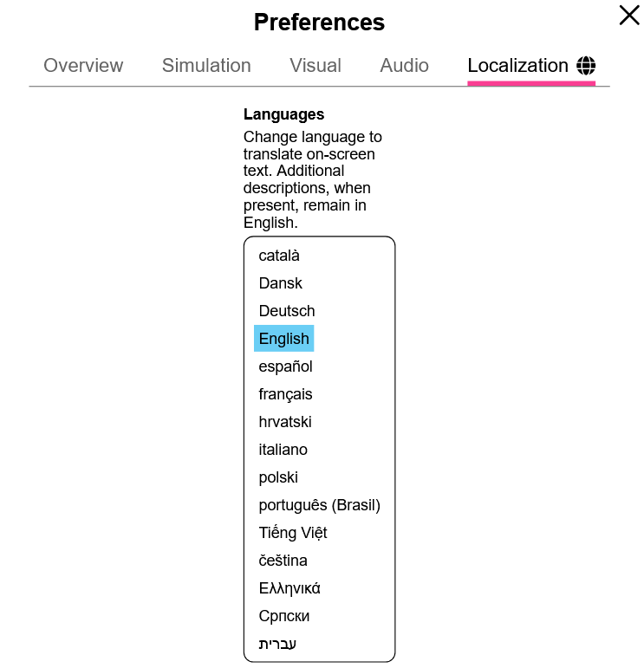The height and width of the screenshot is (668, 644).
Task: Open the Simulation tab
Action: (x=206, y=66)
